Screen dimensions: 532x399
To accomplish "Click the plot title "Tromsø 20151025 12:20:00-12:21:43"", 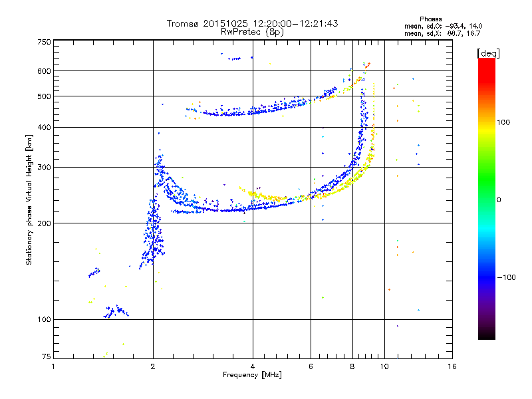I will pos(252,23).
